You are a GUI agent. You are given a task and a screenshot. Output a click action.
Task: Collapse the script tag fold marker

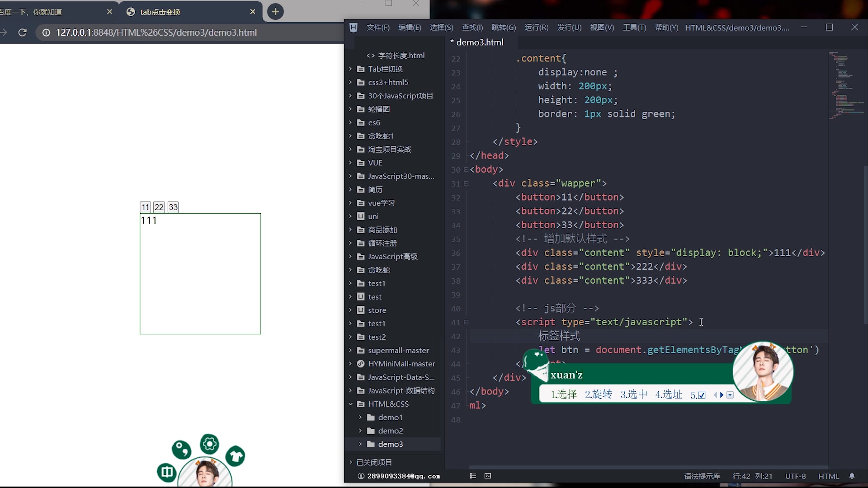coord(466,322)
